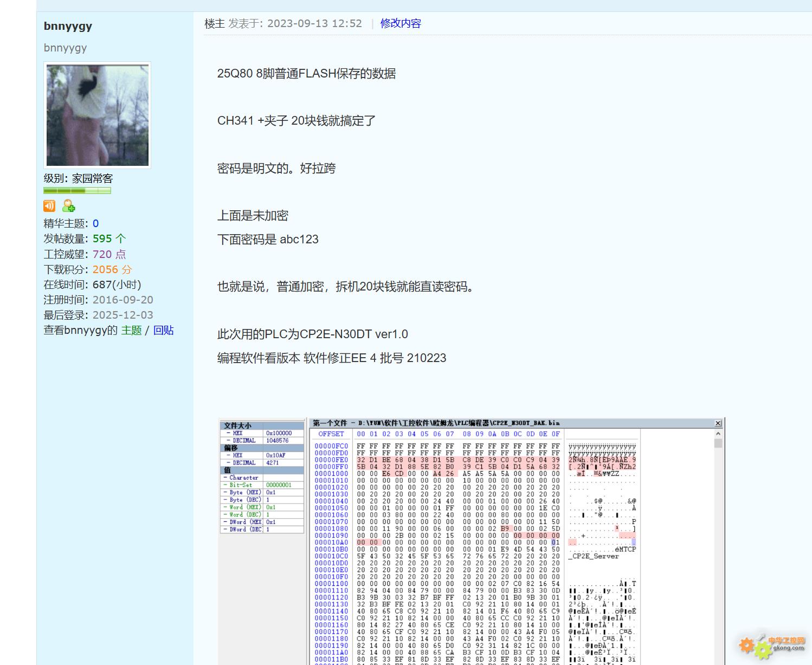Click the minus icon before Character row
The width and height of the screenshot is (812, 665).
point(225,477)
